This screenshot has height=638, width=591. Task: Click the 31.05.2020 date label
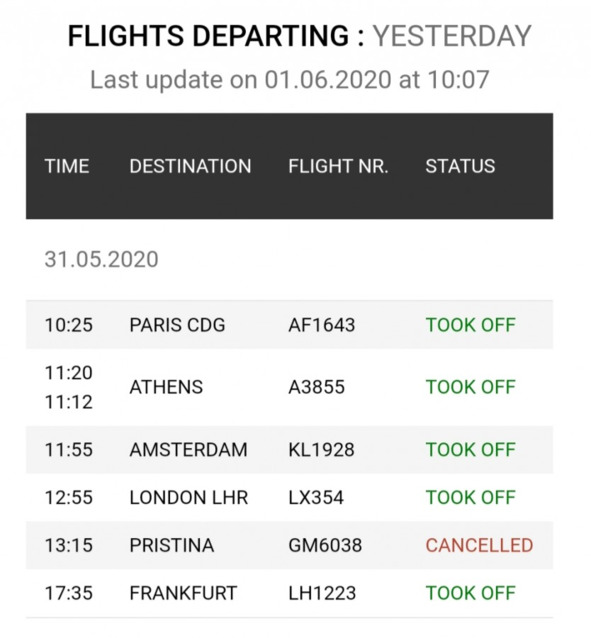[101, 260]
